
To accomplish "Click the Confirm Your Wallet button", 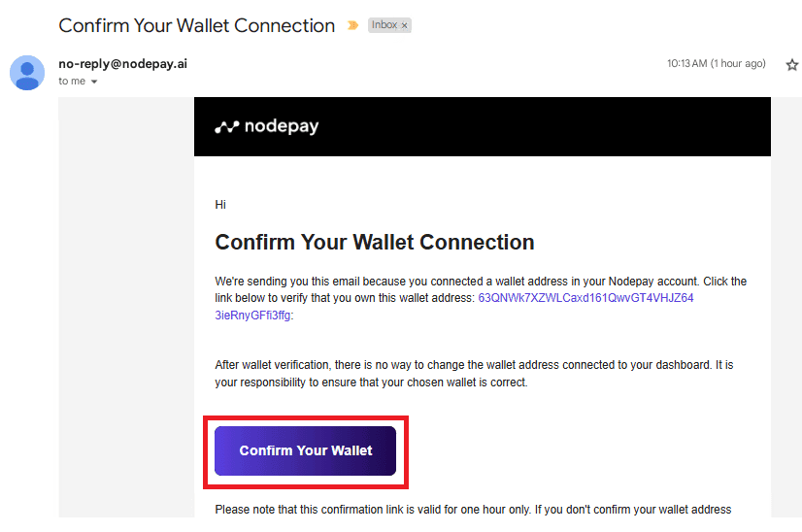I will pyautogui.click(x=305, y=450).
